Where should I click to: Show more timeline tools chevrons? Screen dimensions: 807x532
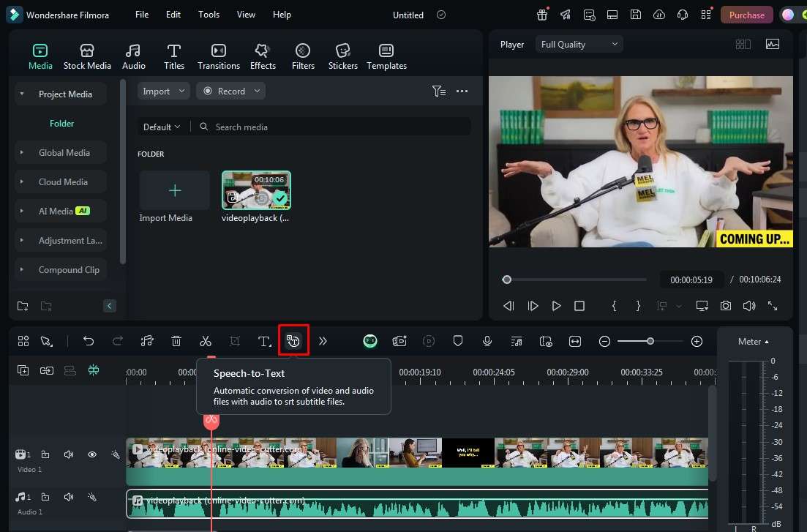tap(323, 341)
